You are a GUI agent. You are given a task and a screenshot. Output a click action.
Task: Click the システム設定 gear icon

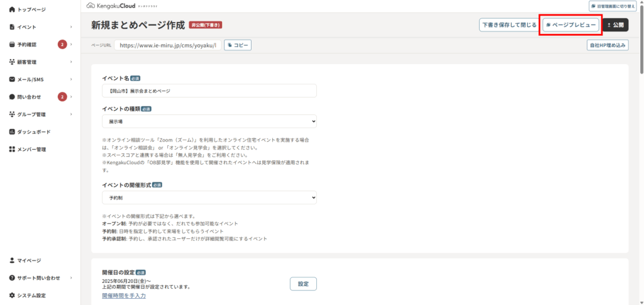[12, 295]
